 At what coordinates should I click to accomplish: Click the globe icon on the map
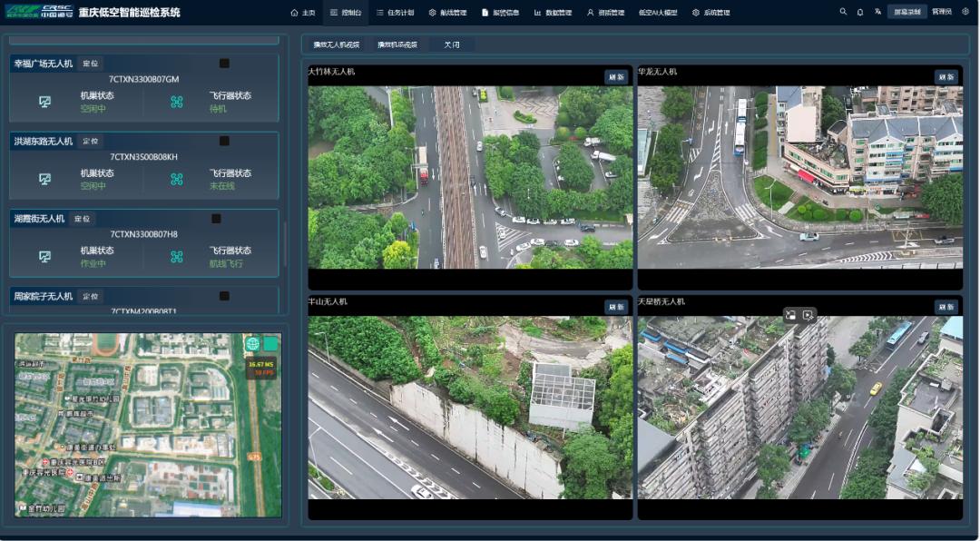pos(252,344)
